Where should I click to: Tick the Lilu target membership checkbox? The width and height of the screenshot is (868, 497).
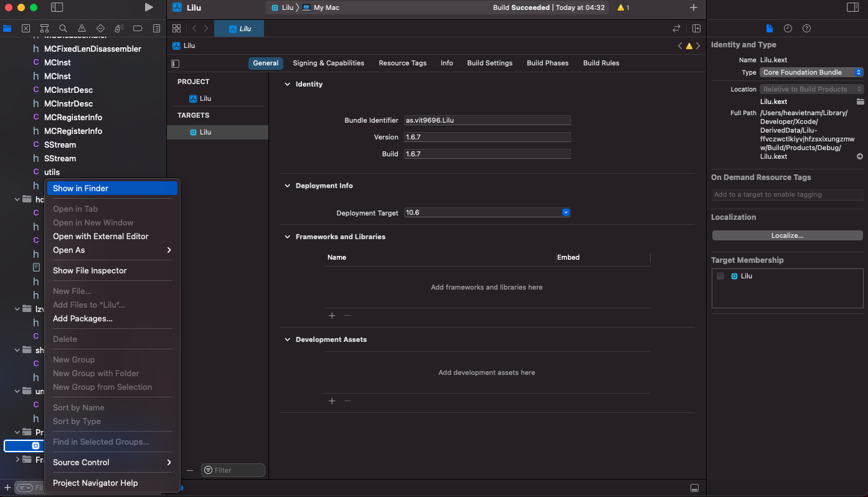(x=720, y=276)
